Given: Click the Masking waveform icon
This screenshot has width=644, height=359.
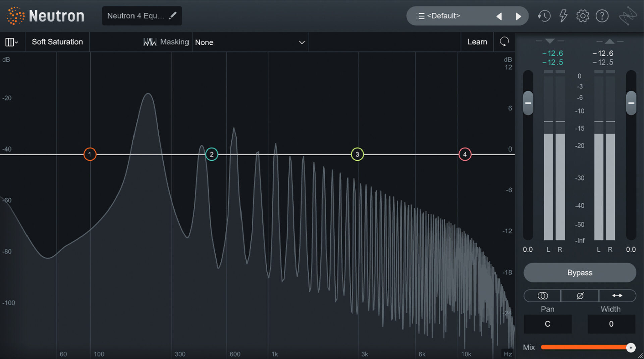Looking at the screenshot, I should 150,42.
